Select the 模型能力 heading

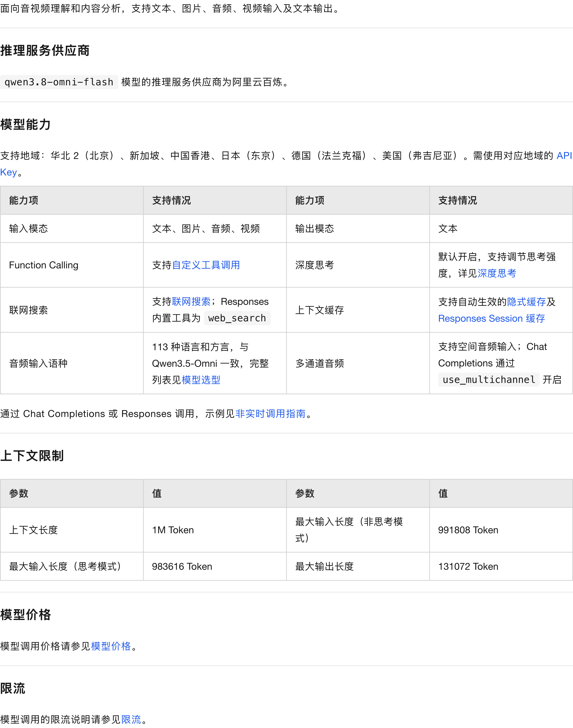tap(25, 124)
